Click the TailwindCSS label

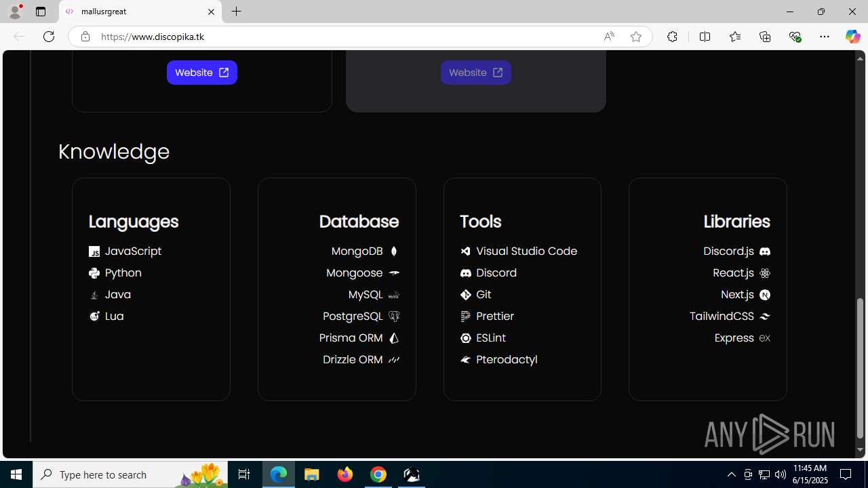(x=722, y=317)
